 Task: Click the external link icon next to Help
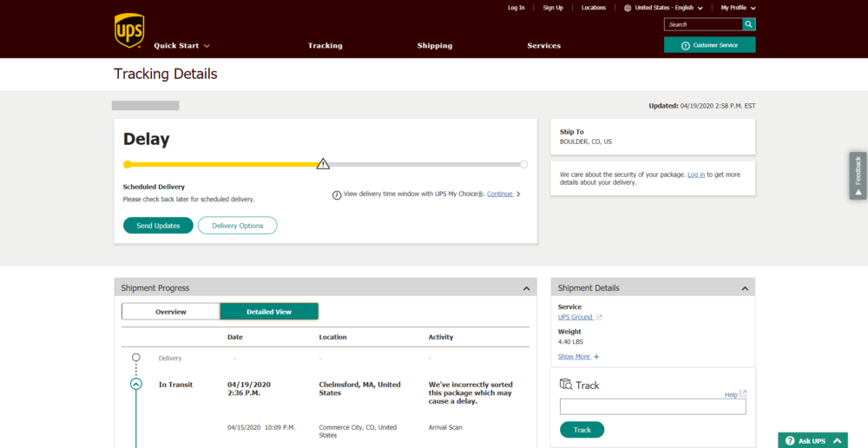[x=743, y=393]
